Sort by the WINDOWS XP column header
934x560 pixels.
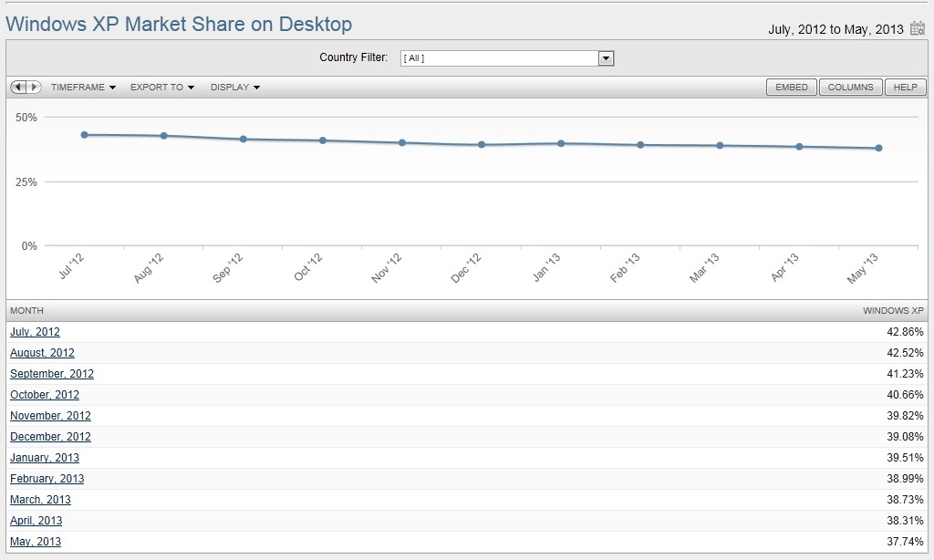point(893,311)
